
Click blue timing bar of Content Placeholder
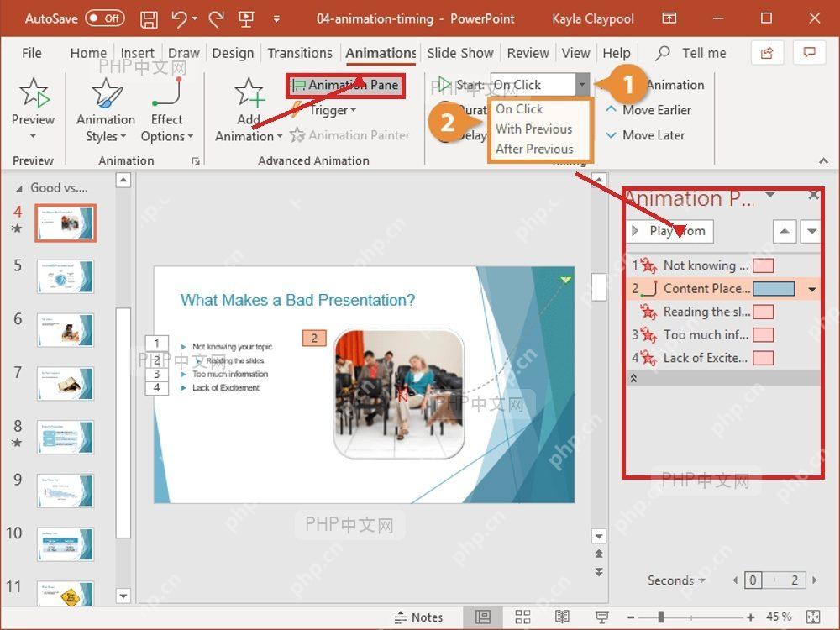point(774,289)
